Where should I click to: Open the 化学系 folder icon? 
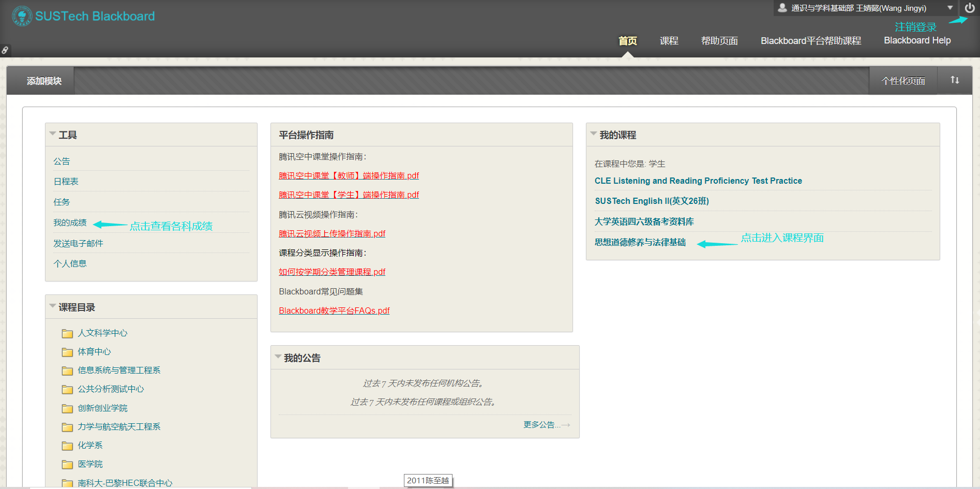67,446
